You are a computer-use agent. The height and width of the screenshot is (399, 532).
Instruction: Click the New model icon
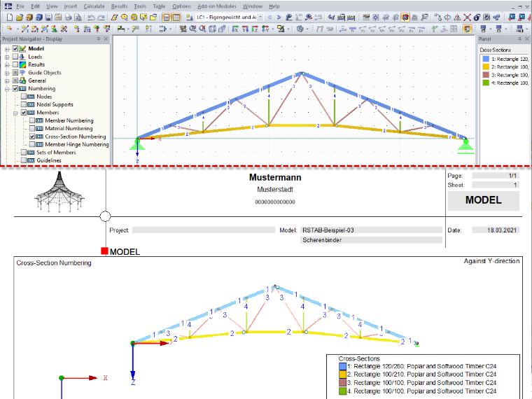tap(10, 17)
